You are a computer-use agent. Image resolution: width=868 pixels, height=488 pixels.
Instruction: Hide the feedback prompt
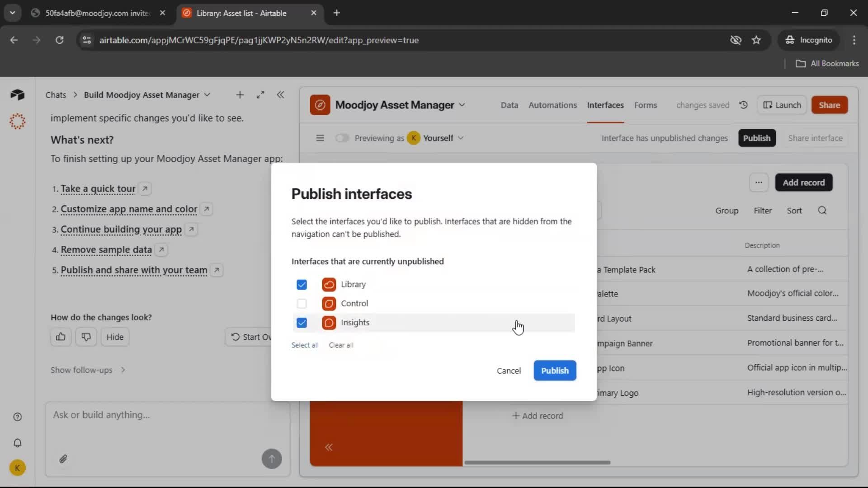coord(115,337)
